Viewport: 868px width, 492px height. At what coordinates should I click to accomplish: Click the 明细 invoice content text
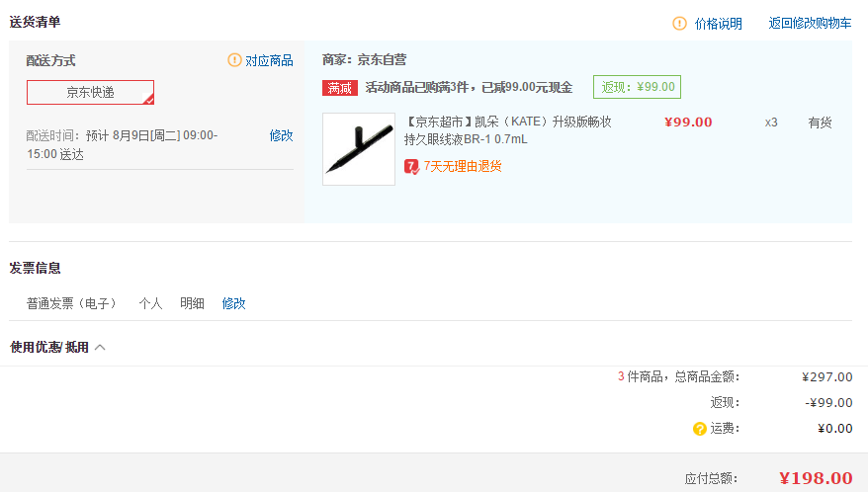point(192,303)
